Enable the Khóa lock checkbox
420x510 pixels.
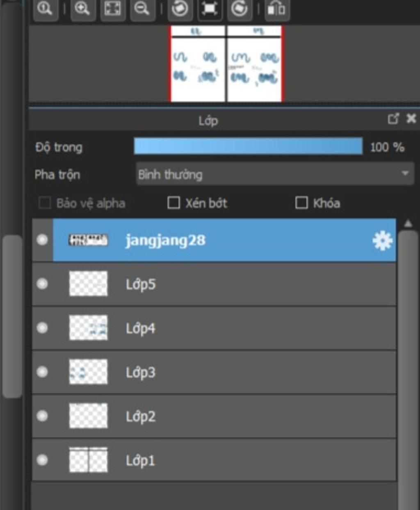[301, 203]
